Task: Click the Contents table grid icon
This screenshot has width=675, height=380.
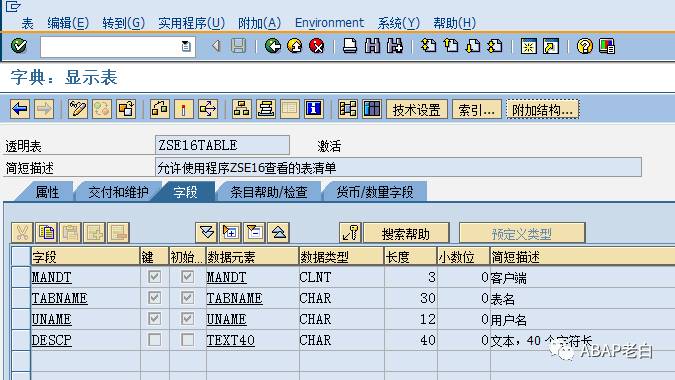Action: coord(372,109)
